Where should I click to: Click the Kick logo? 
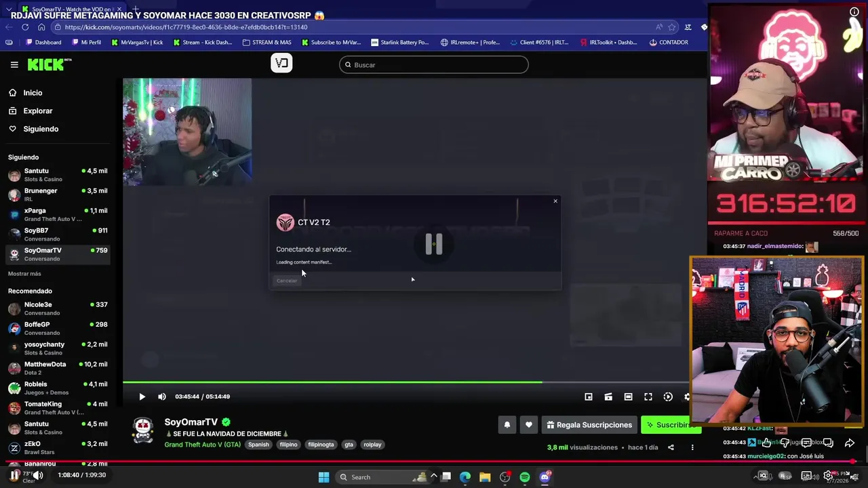(49, 64)
